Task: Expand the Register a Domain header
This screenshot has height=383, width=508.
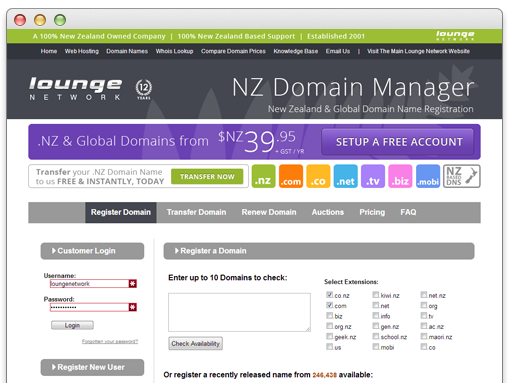Action: pos(319,251)
